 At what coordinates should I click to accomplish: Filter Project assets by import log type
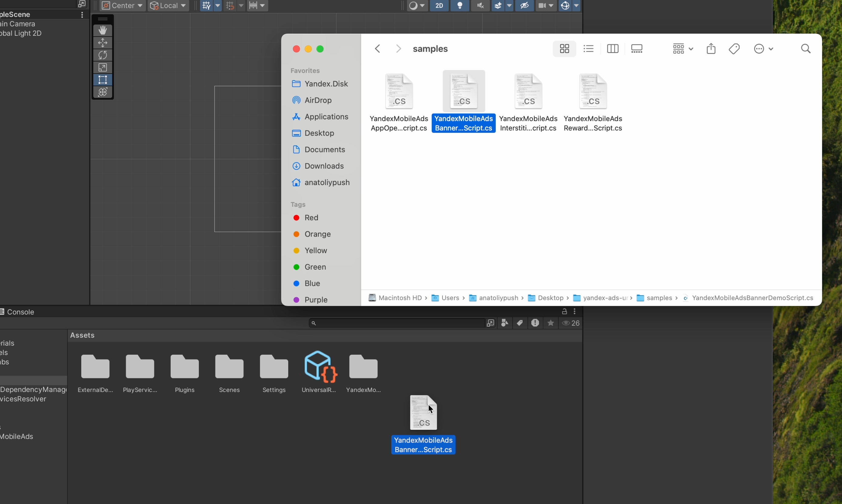coord(535,323)
